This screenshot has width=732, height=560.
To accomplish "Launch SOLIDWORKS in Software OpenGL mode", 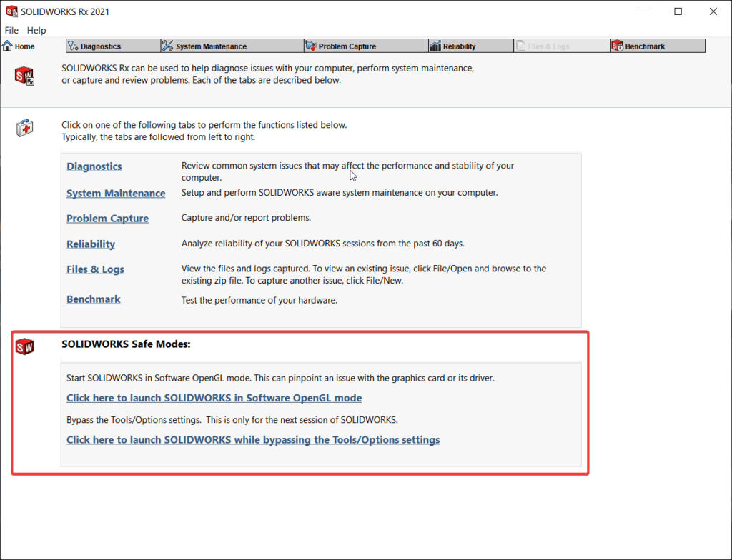I will pyautogui.click(x=214, y=398).
